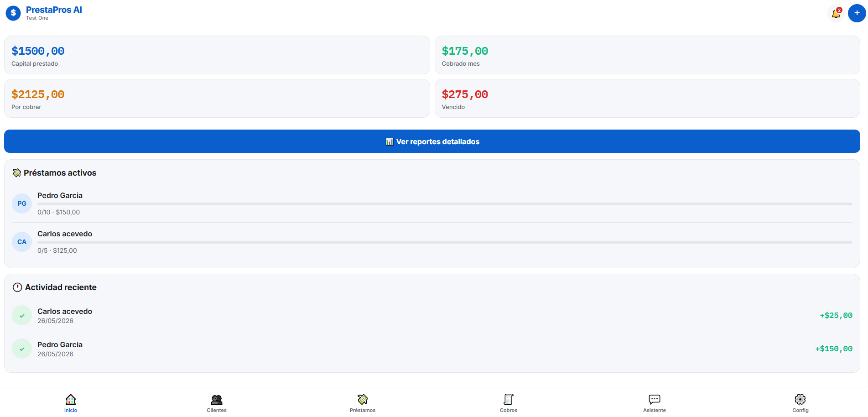Open Pedro Garcia active loan

(432, 203)
